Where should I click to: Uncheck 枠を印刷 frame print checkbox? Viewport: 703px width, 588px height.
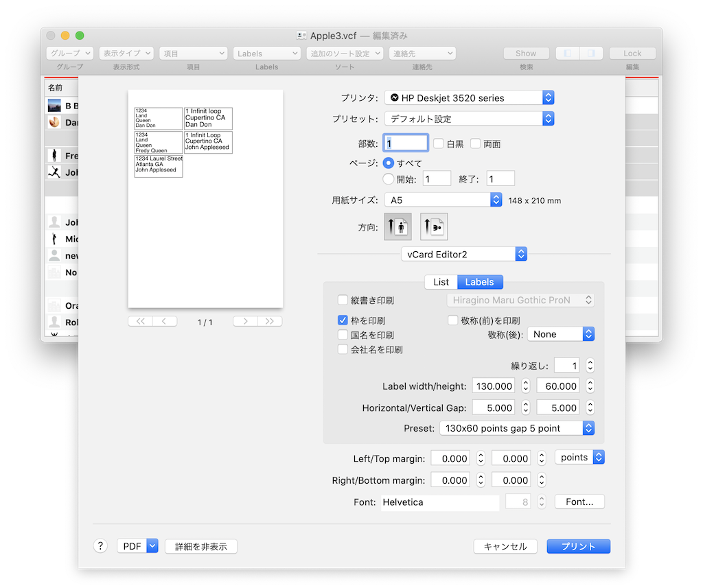click(x=343, y=320)
